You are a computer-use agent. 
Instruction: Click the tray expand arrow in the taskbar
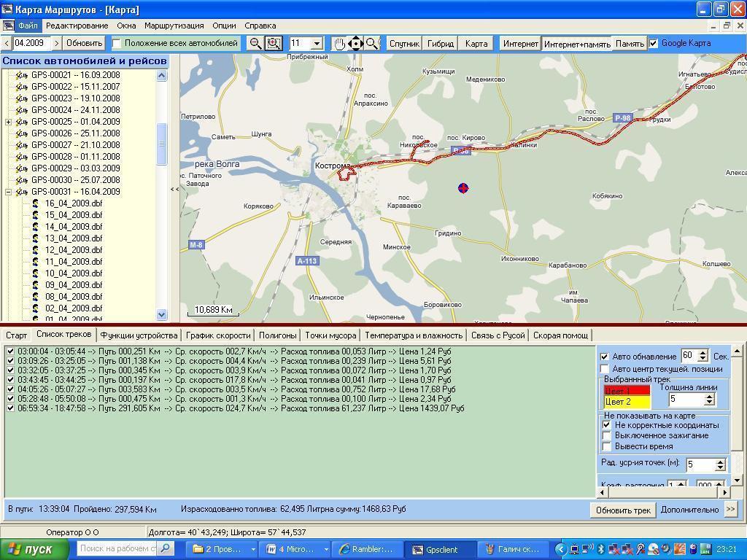pos(561,550)
